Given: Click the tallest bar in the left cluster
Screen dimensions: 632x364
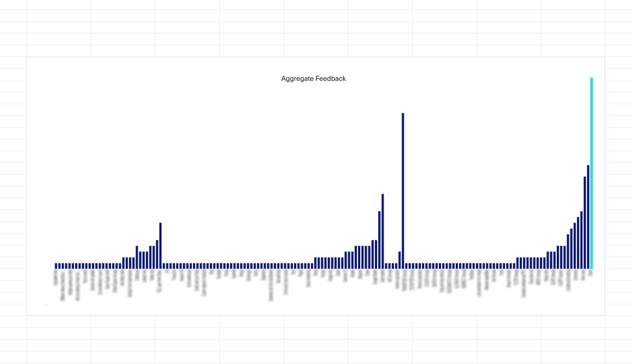Looking at the screenshot, I should pos(160,246).
